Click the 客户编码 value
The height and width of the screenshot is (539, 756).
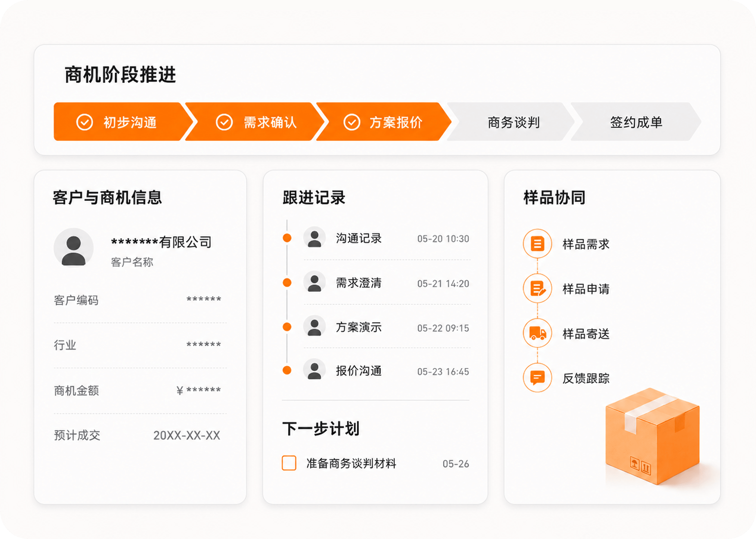tap(203, 299)
